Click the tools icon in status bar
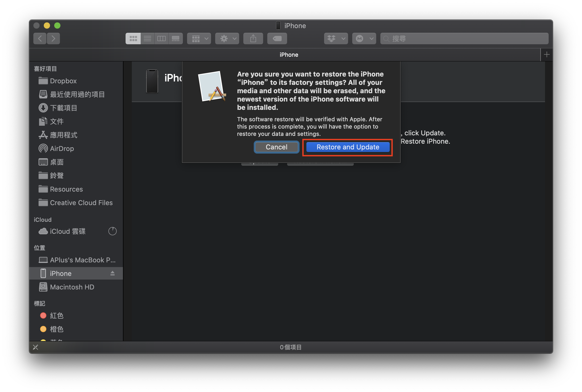 (x=36, y=347)
